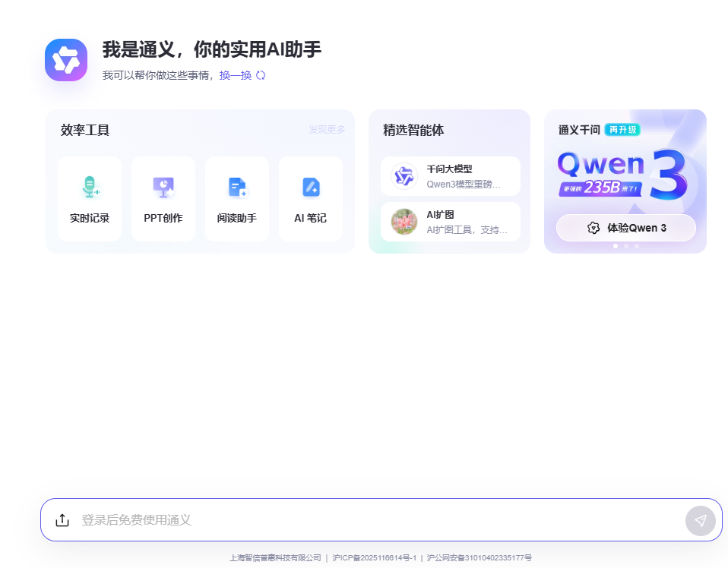Click the 千问大模型 avatar icon

tap(404, 176)
